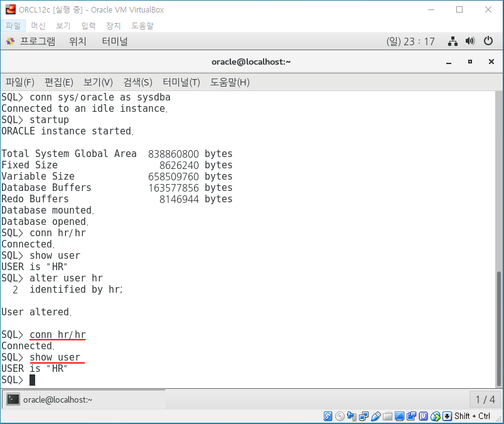Open terminal 파일(F) menu
504x424 pixels.
click(20, 82)
